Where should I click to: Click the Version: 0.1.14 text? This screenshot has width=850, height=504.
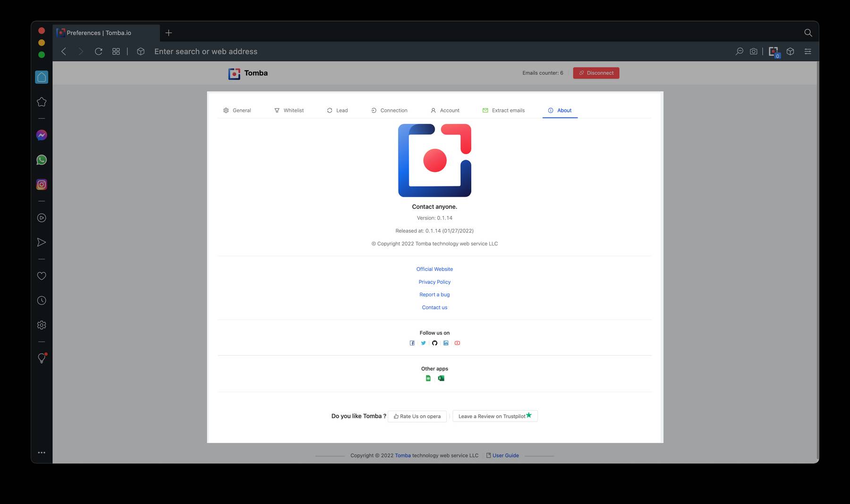click(434, 218)
